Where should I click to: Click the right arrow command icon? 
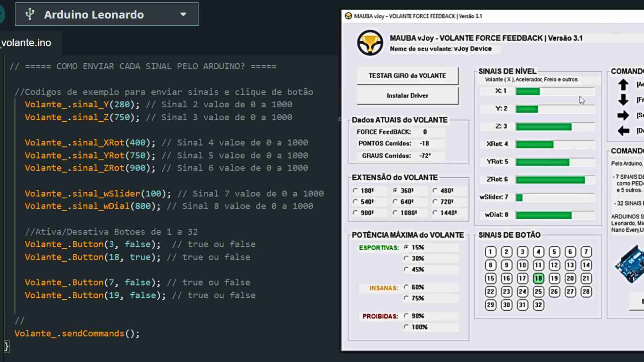tap(623, 115)
